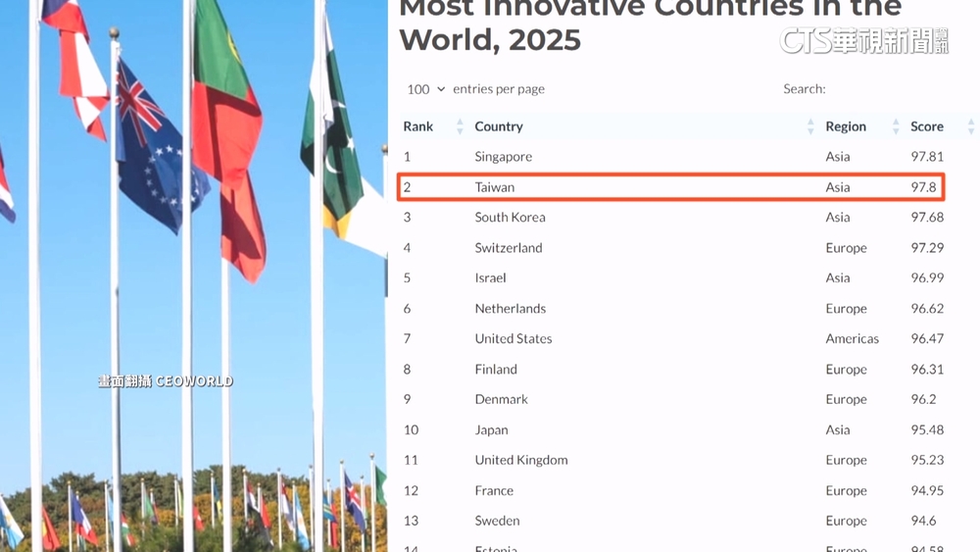This screenshot has height=552, width=980.
Task: Open the entries per page dropdown
Action: 425,89
